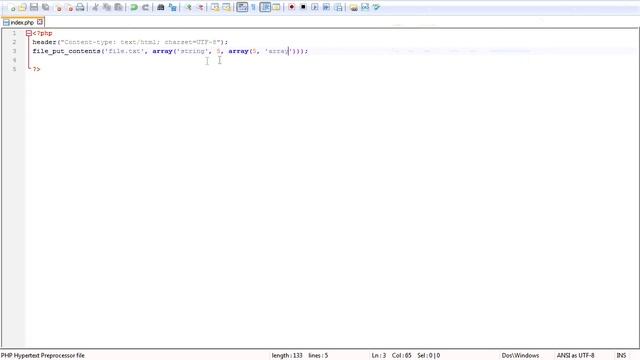The height and width of the screenshot is (360, 640).
Task: Click 'ANSI as UTF-8' encoding indicator
Action: tap(575, 356)
